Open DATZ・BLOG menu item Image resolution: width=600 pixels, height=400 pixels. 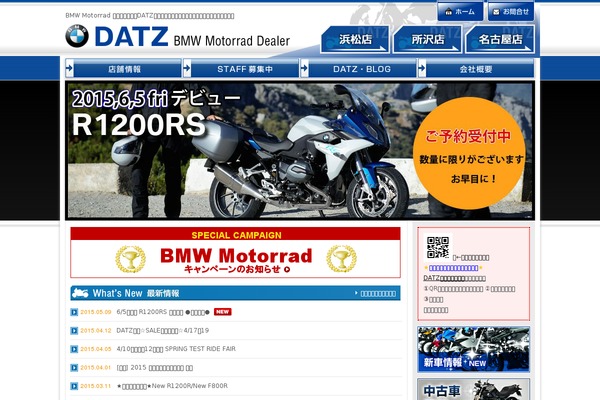pos(358,69)
